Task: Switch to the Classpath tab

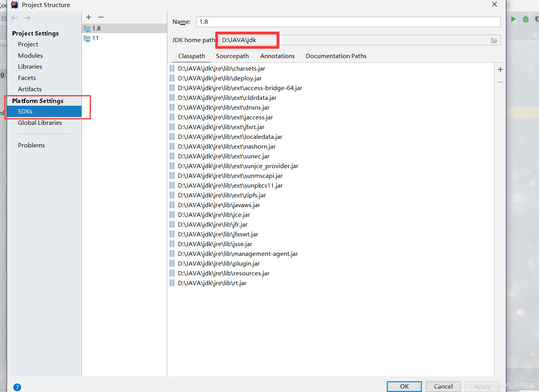Action: point(191,56)
